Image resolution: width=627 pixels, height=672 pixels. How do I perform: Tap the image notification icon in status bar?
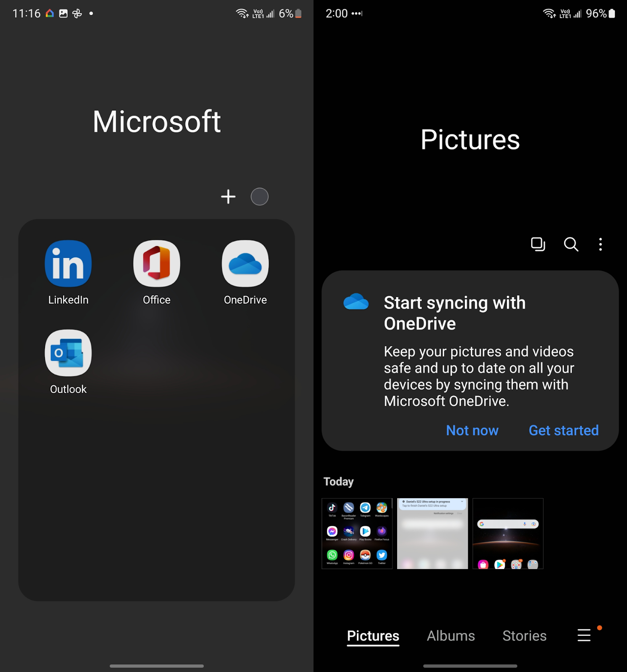point(63,13)
